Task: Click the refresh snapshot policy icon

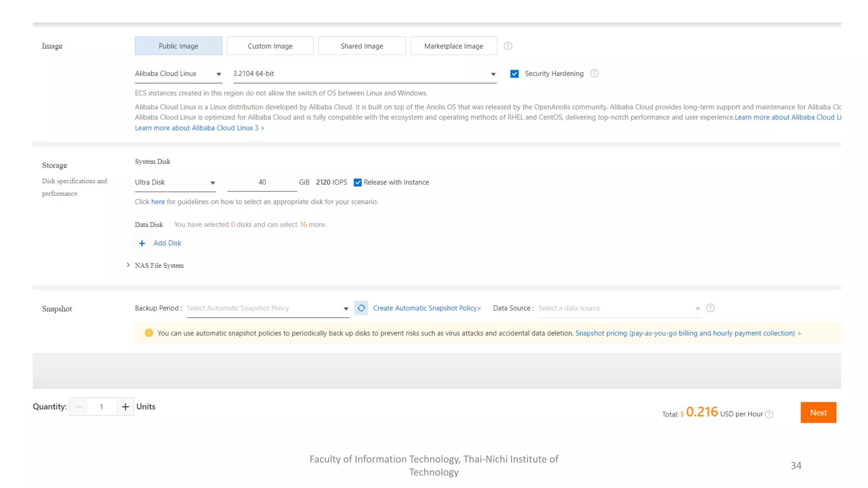Action: (361, 308)
